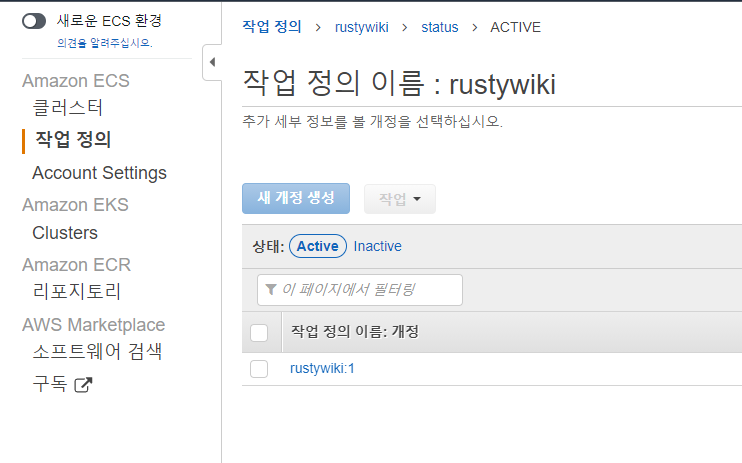Open 소프트웨어 검색 under AWS Marketplace
This screenshot has height=463, width=742.
click(x=97, y=352)
